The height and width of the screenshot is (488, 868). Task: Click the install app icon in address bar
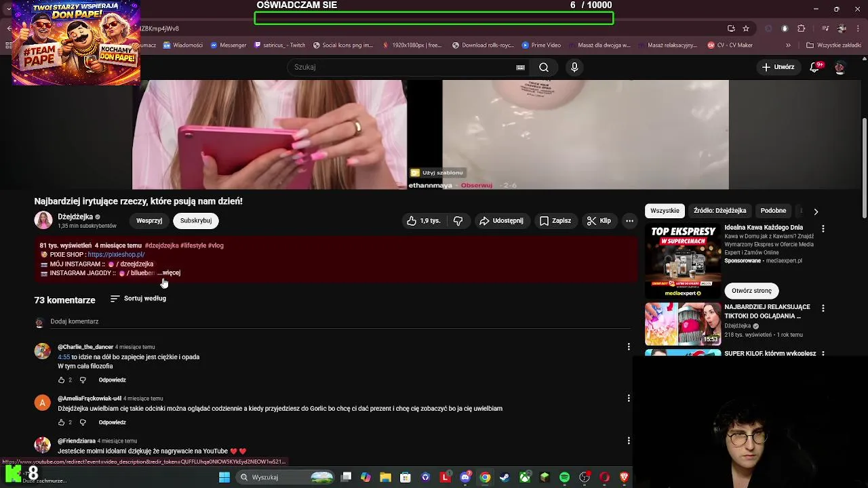[x=731, y=28]
